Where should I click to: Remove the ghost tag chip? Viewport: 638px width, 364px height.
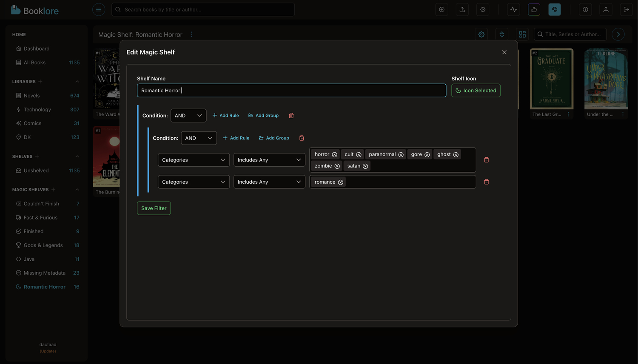click(456, 155)
